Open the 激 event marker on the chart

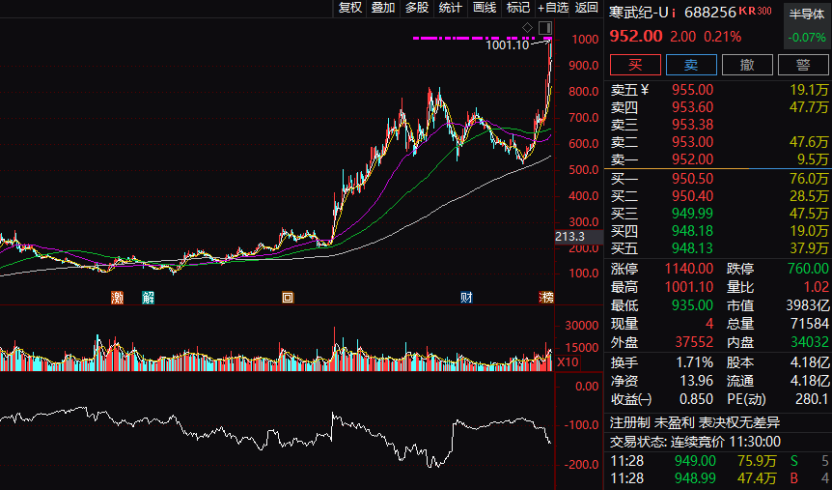117,297
